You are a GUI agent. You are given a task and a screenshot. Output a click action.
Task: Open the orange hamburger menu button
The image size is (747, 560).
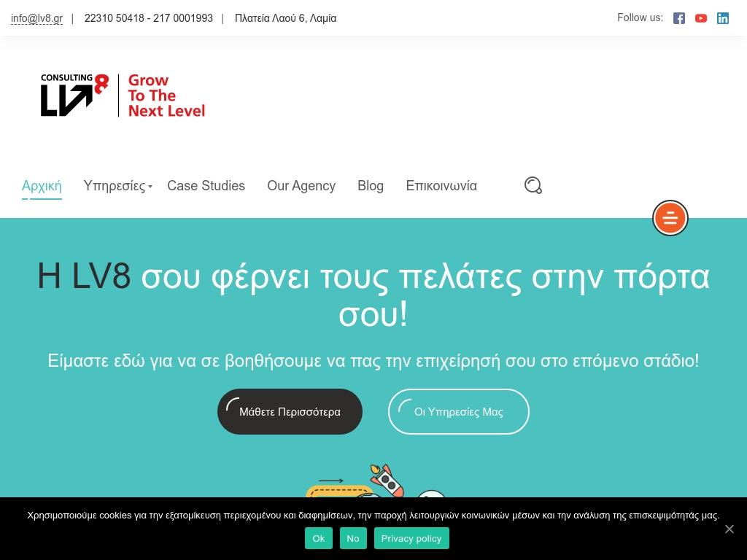click(670, 218)
